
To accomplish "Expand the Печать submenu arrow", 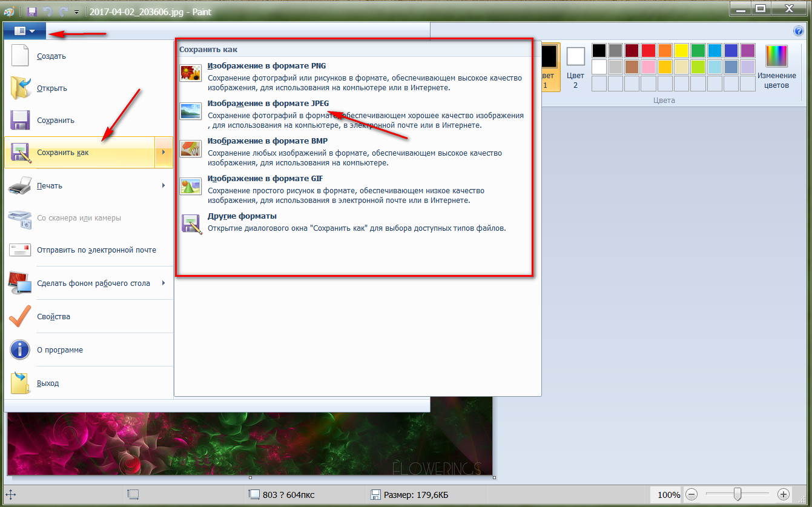I will point(163,185).
